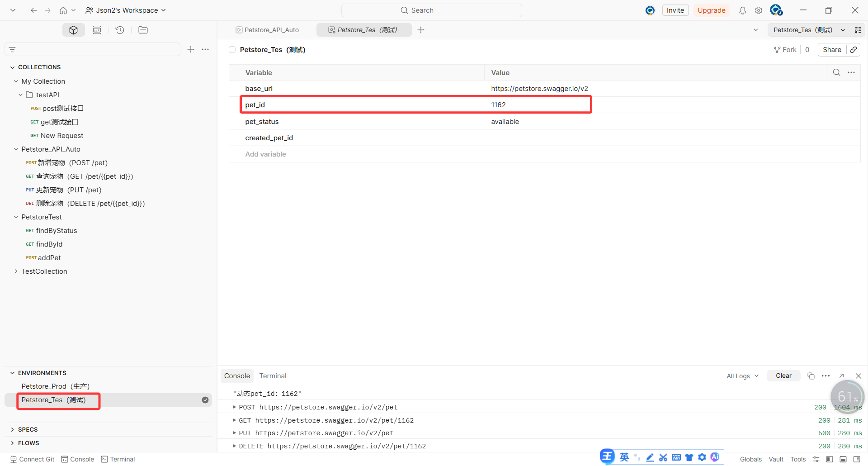This screenshot has height=466, width=868.
Task: Pop out the console in new window
Action: click(842, 376)
